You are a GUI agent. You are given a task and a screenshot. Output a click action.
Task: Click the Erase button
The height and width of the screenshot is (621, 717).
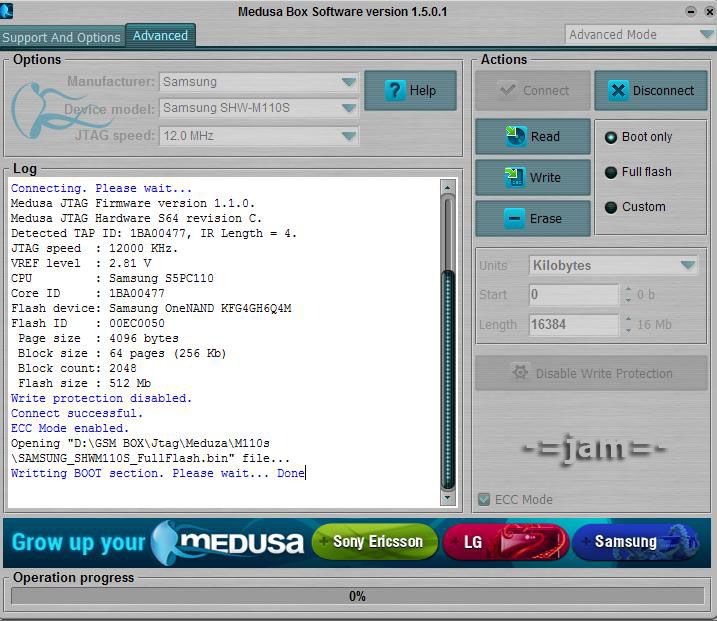pos(533,219)
